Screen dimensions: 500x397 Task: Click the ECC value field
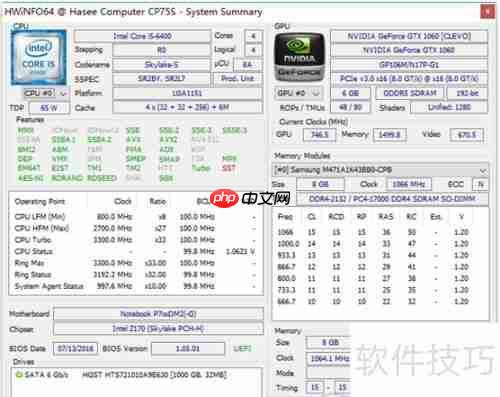pyautogui.click(x=481, y=184)
